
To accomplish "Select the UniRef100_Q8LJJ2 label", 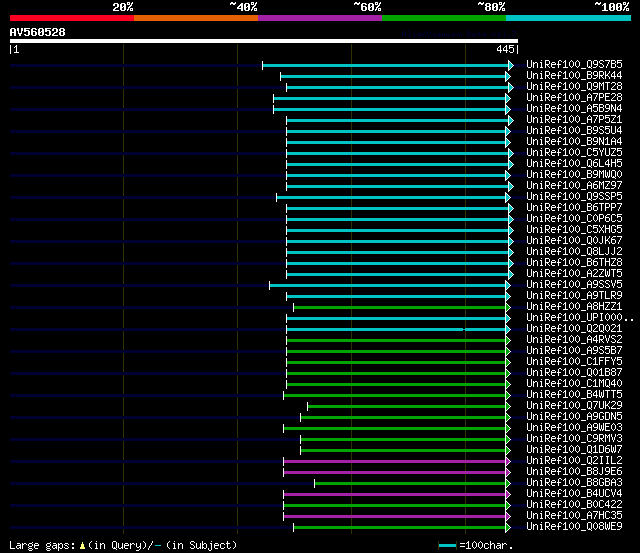I will (x=574, y=252).
